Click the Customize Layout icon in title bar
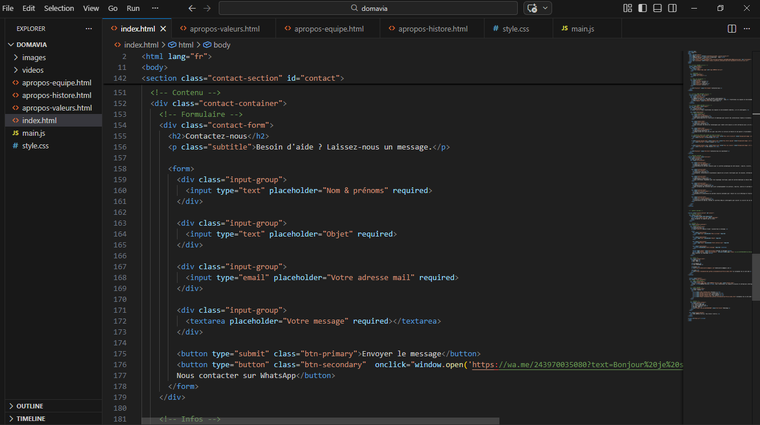The height and width of the screenshot is (425, 760). click(628, 8)
